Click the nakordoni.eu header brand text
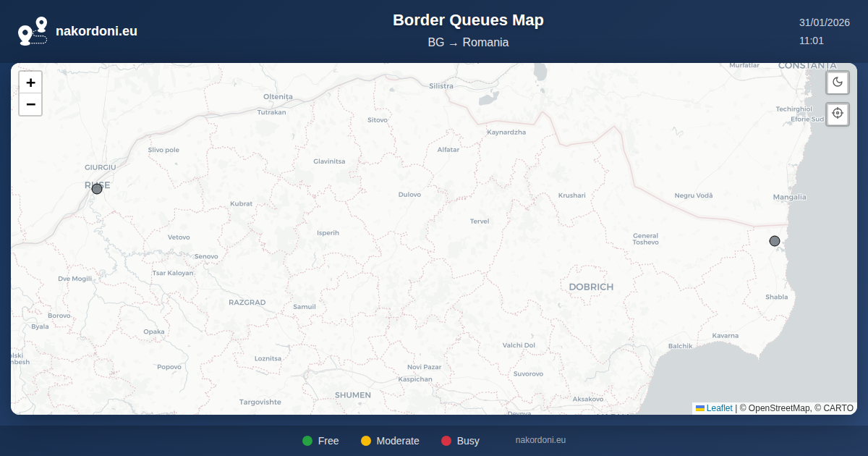The height and width of the screenshot is (456, 868). [x=96, y=31]
